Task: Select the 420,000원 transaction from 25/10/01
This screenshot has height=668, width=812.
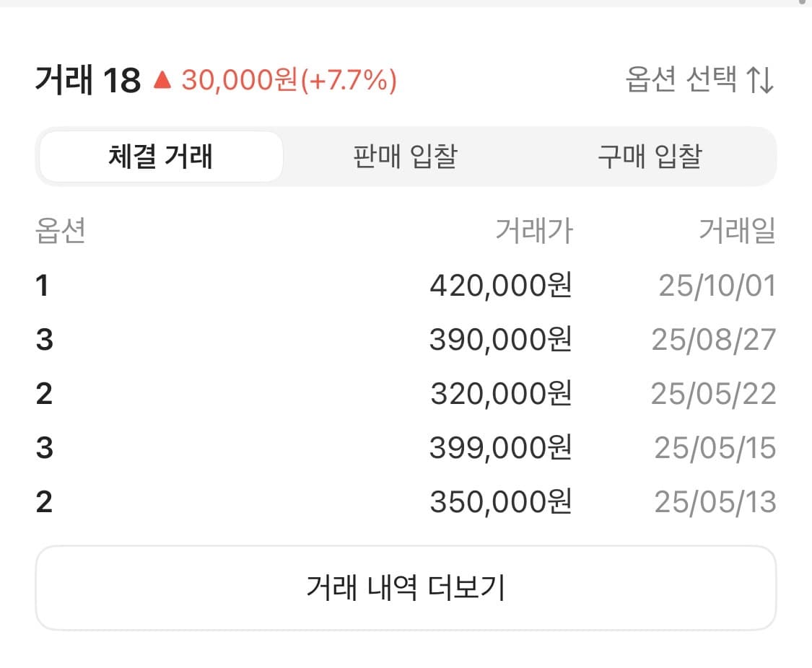Action: tap(406, 286)
